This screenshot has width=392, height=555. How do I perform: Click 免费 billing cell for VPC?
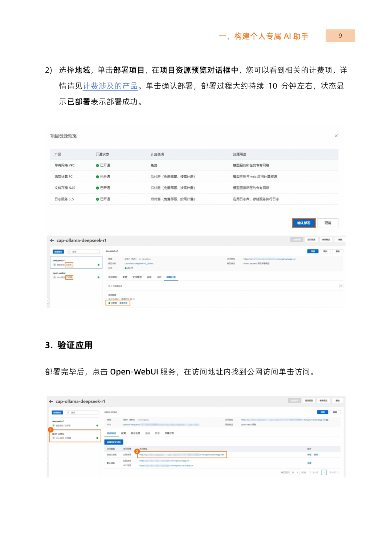(x=154, y=165)
